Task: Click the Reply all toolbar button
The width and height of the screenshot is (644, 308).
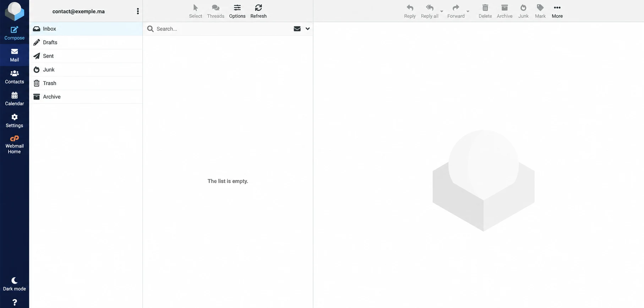Action: (430, 11)
